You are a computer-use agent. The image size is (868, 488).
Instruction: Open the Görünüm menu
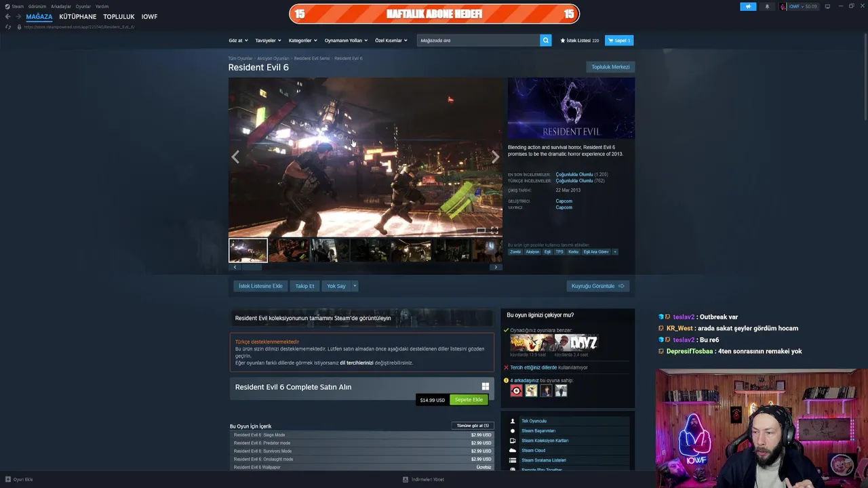(x=37, y=6)
